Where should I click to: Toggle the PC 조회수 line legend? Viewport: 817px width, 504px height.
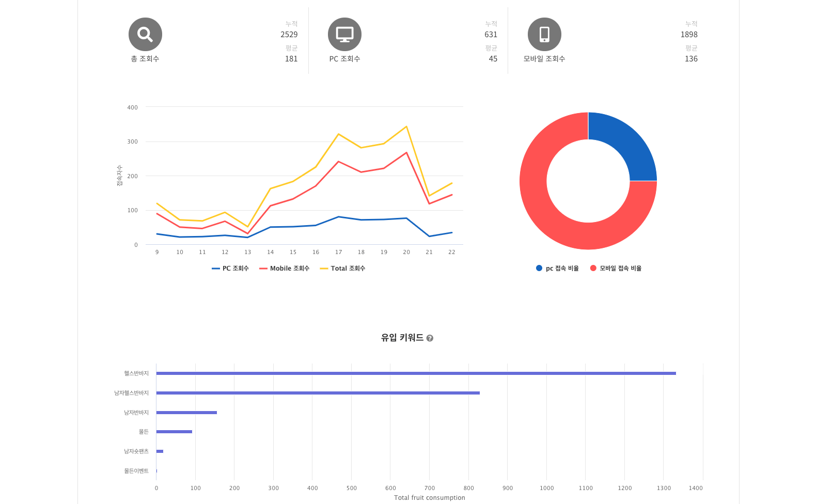230,269
